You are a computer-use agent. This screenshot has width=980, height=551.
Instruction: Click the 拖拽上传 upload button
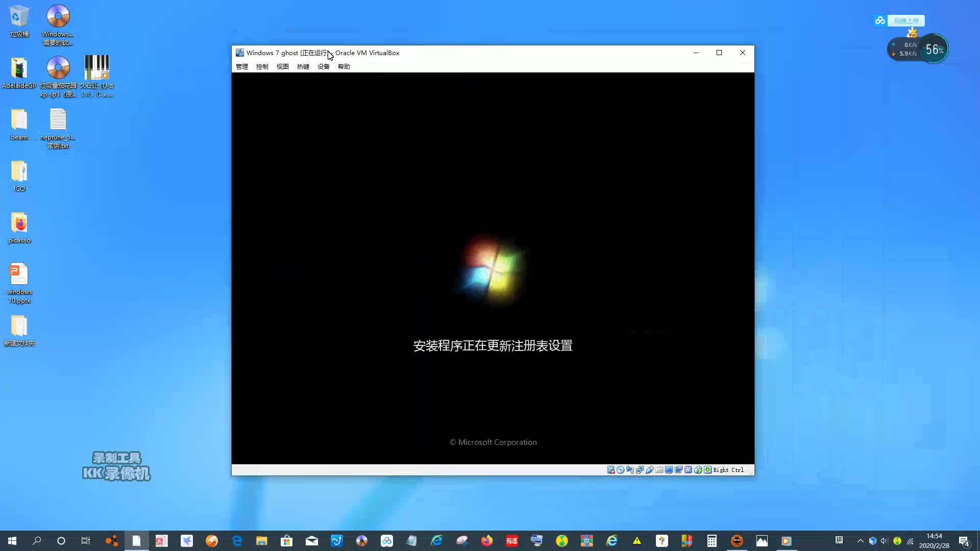[x=906, y=20]
